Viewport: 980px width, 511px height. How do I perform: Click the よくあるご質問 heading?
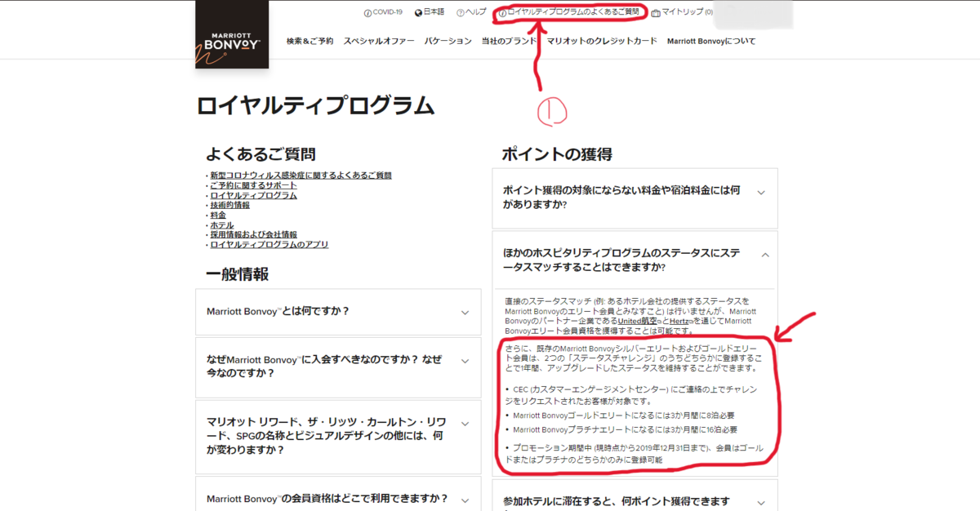(261, 154)
